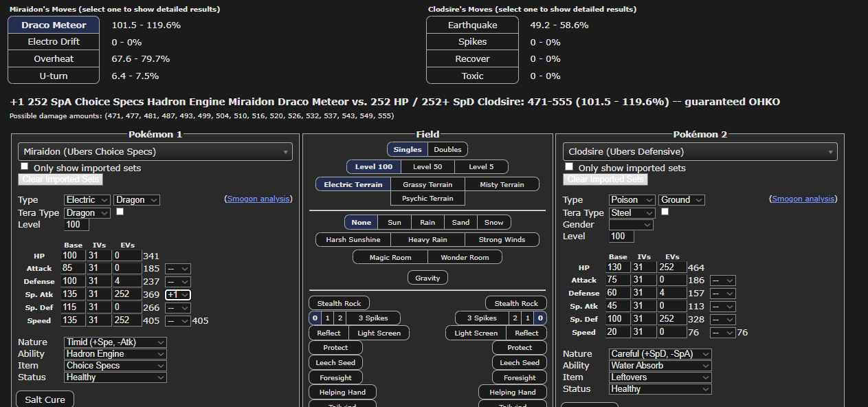Set battle level to Level 5
Image resolution: width=868 pixels, height=407 pixels.
481,167
